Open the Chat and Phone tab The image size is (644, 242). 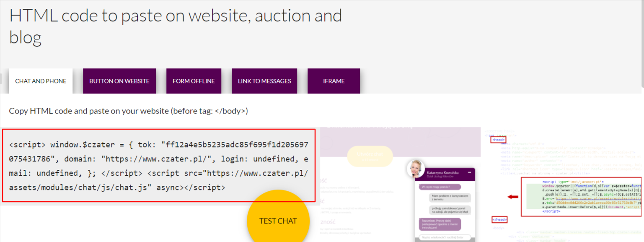(x=41, y=81)
